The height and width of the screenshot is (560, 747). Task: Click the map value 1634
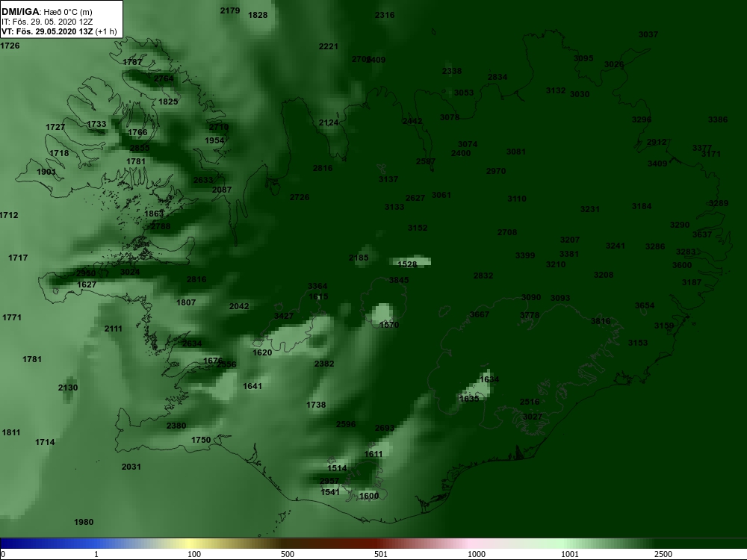tap(489, 379)
